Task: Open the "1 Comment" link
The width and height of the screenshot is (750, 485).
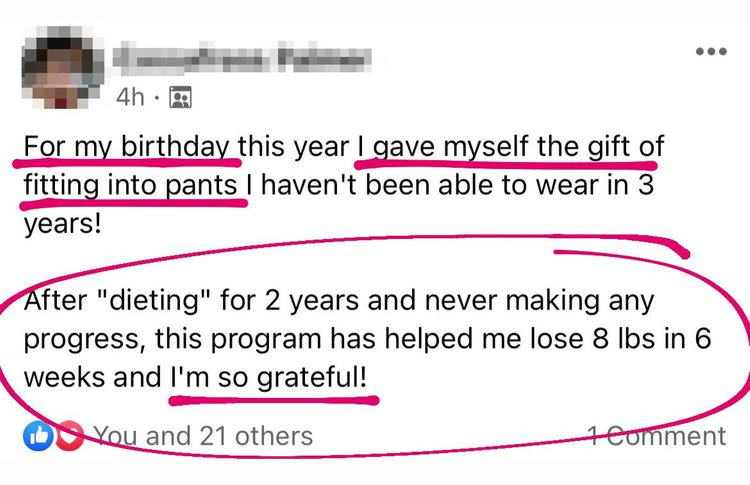Action: 654,435
